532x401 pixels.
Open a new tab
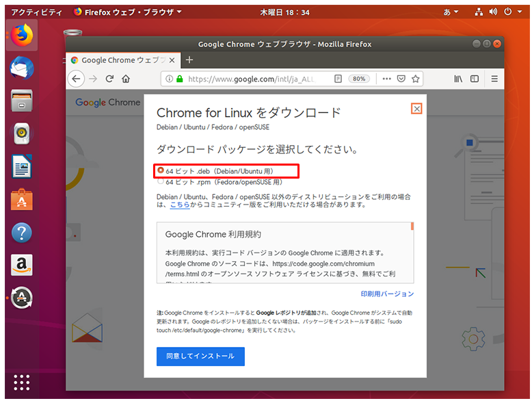click(189, 60)
